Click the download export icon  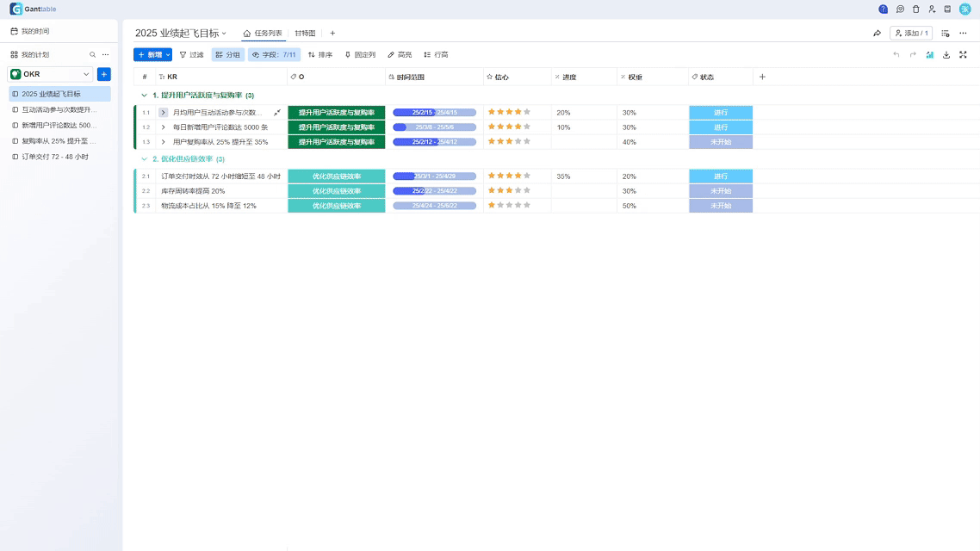(x=946, y=54)
